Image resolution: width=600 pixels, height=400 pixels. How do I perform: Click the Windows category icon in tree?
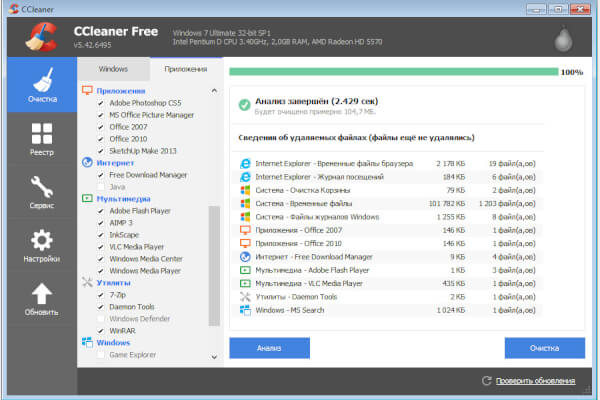click(x=87, y=342)
